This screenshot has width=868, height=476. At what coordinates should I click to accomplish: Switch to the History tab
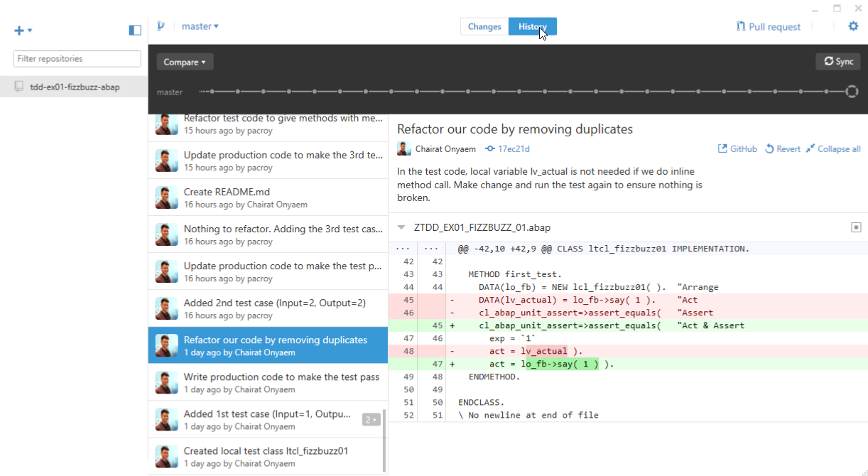tap(533, 26)
